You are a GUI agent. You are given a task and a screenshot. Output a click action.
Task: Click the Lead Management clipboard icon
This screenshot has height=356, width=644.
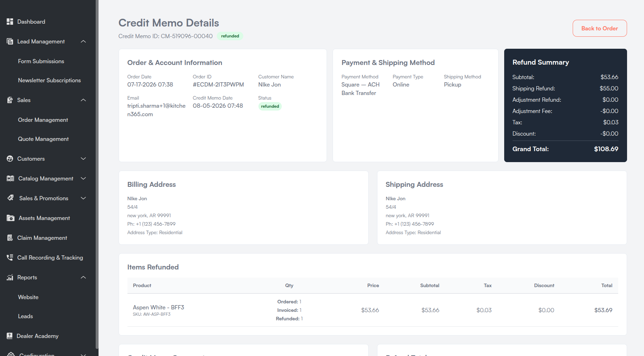pos(10,41)
